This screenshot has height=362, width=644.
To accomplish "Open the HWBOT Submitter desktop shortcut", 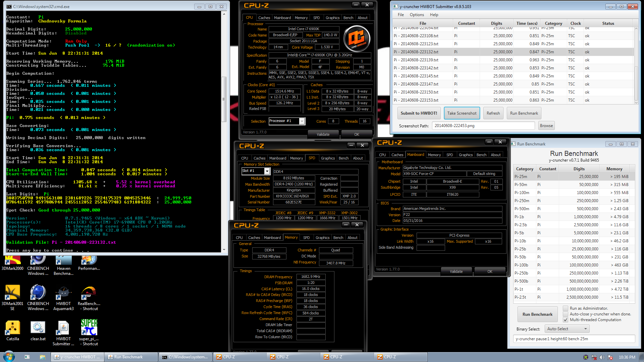I will 63,333.
